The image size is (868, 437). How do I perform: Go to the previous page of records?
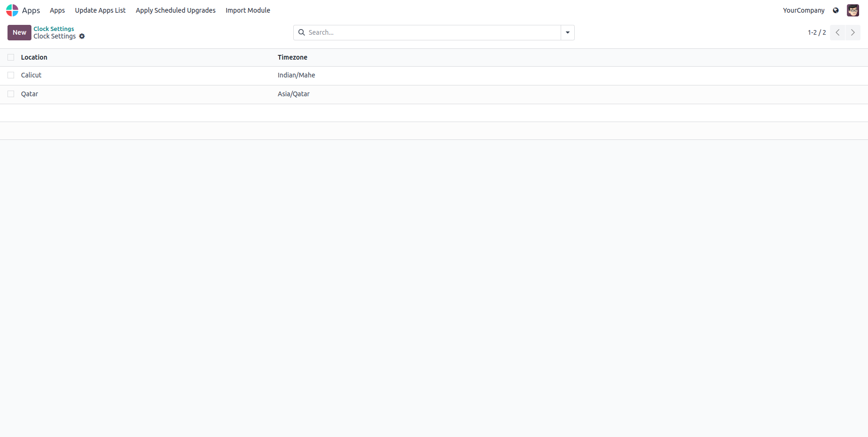tap(838, 32)
